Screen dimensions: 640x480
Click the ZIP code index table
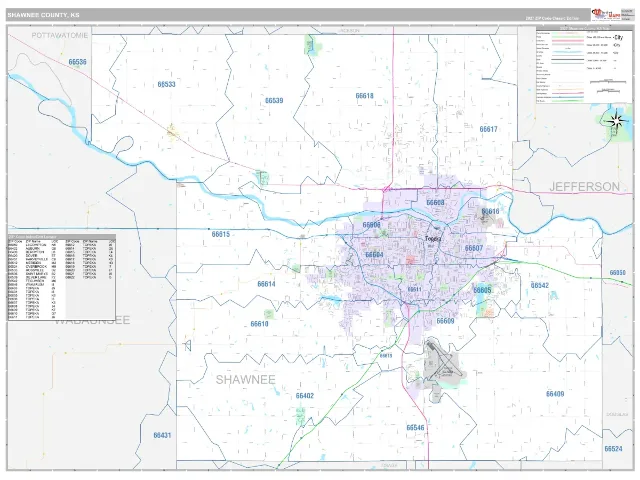coord(62,277)
